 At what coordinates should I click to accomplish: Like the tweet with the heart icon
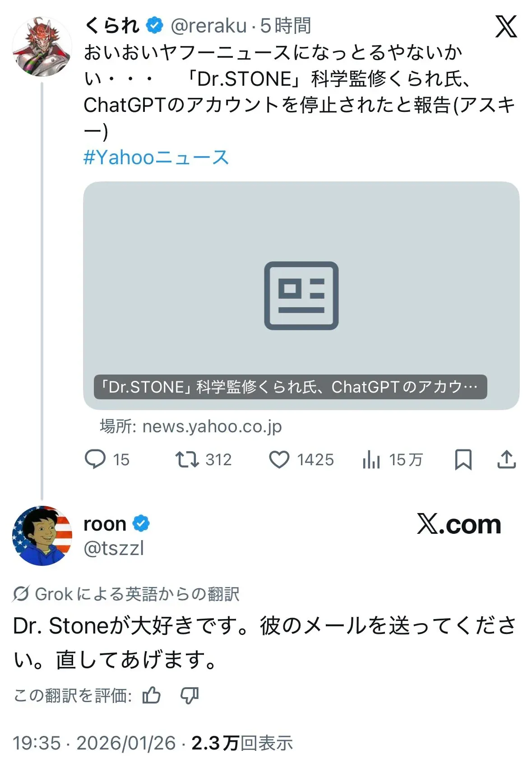point(280,459)
